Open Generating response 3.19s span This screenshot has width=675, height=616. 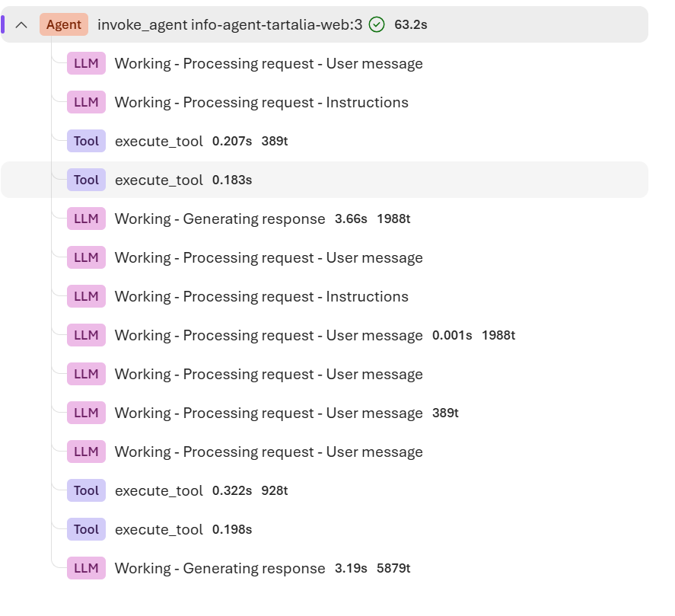point(325,568)
